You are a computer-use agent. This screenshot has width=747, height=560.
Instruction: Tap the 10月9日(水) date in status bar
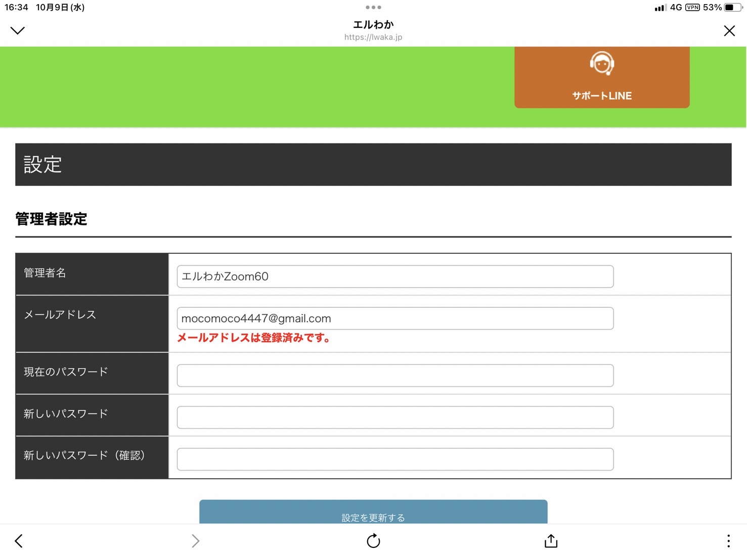(60, 8)
